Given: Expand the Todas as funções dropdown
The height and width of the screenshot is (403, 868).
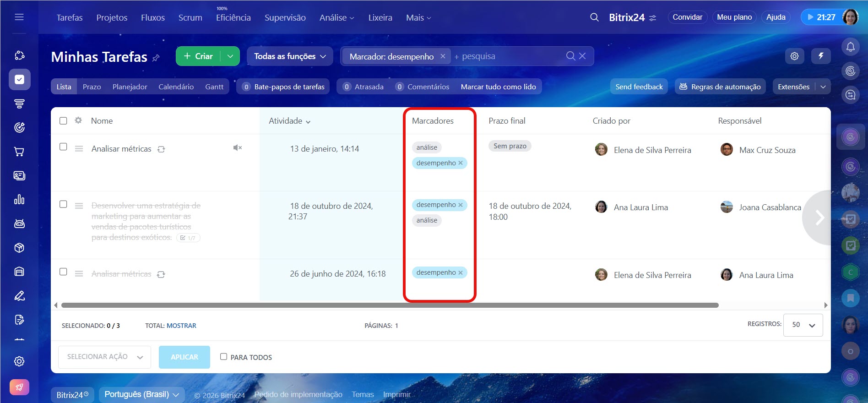Looking at the screenshot, I should [x=290, y=56].
